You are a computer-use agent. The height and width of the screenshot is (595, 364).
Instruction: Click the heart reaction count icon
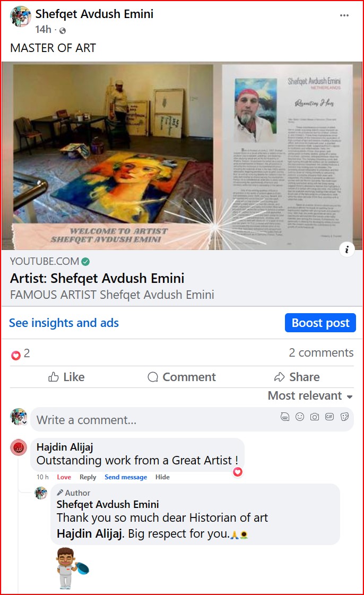pyautogui.click(x=15, y=355)
